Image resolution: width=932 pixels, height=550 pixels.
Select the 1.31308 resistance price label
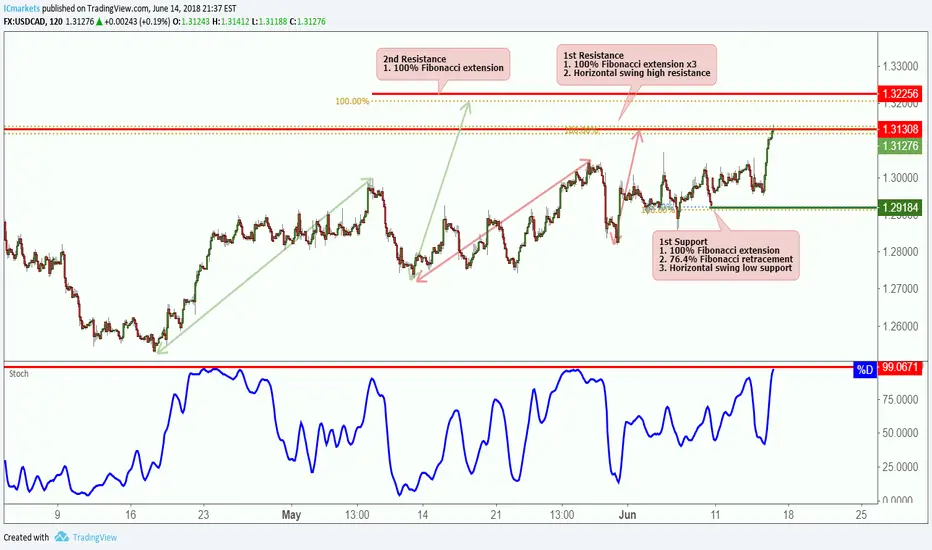coord(900,129)
